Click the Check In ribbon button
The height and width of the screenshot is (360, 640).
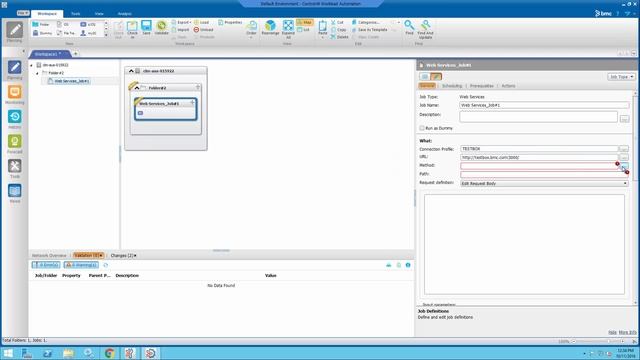coord(132,29)
